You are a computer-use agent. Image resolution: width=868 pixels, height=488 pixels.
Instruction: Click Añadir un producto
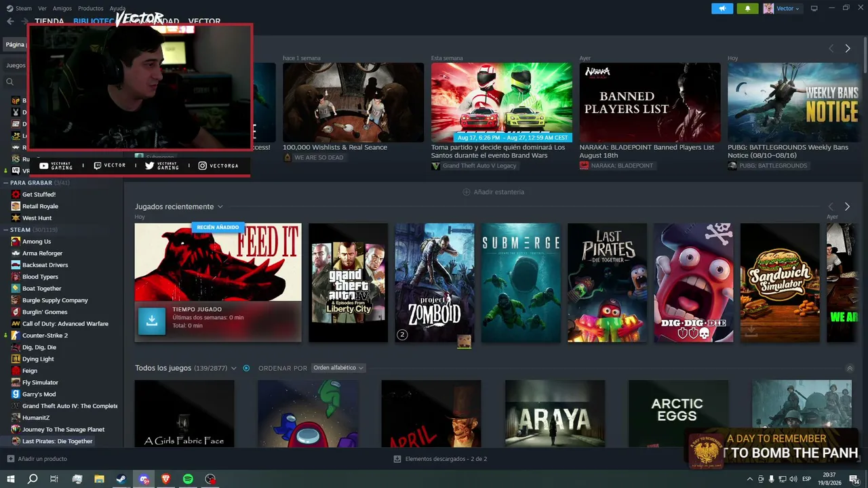[43, 459]
